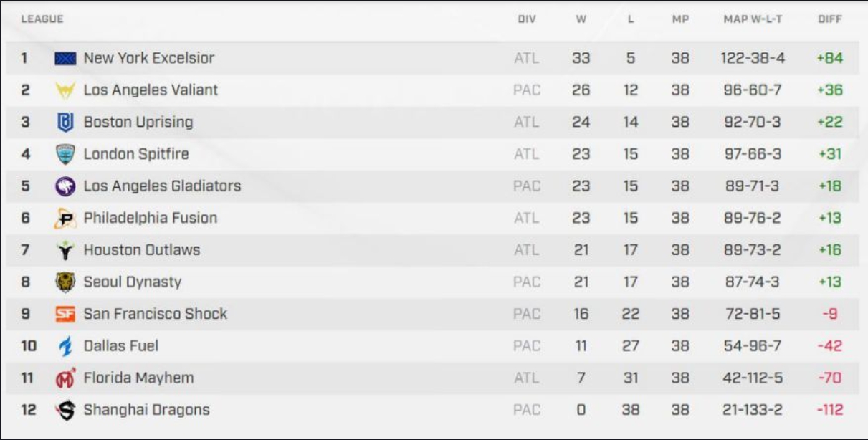
Task: Click the San Francisco Shock orange logo
Action: coord(65,314)
